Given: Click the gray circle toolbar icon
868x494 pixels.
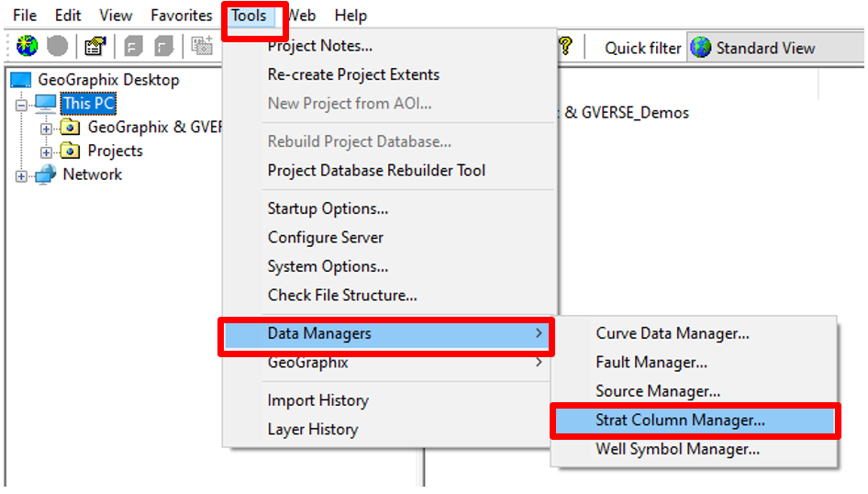Looking at the screenshot, I should coord(57,47).
